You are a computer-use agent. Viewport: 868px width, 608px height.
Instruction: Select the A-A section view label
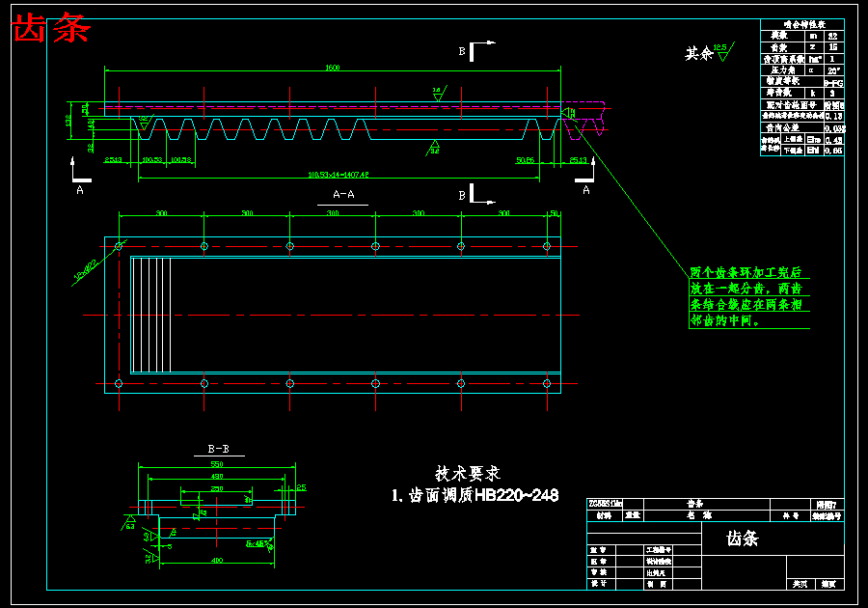343,194
